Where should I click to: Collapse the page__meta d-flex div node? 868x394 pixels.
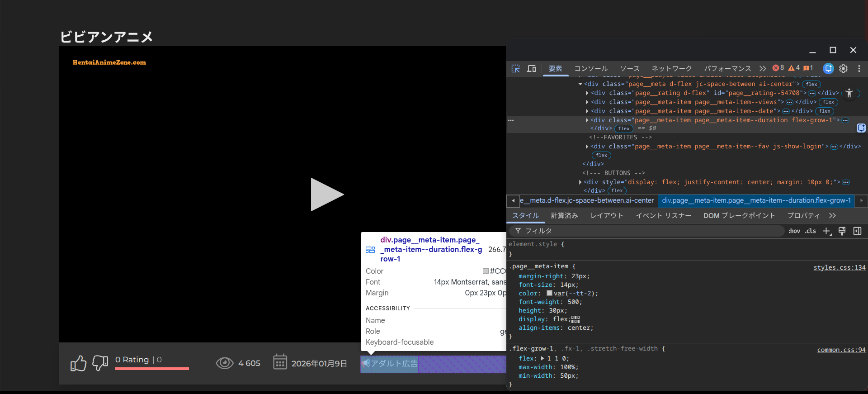(580, 84)
